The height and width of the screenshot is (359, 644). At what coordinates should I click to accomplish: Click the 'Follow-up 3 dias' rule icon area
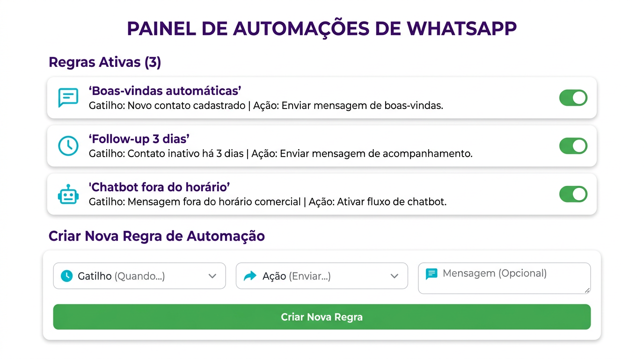click(68, 146)
